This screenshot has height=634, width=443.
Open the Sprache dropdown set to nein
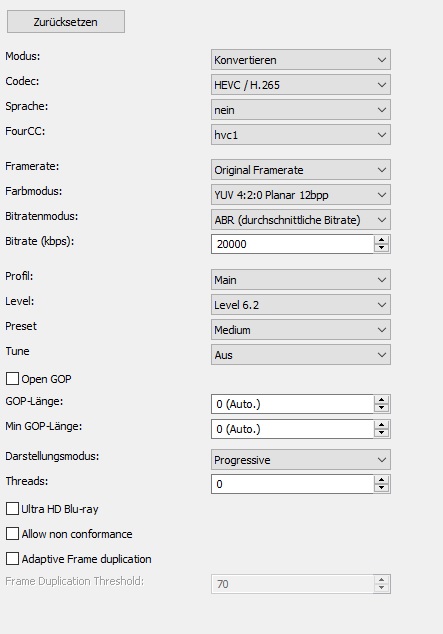301,110
